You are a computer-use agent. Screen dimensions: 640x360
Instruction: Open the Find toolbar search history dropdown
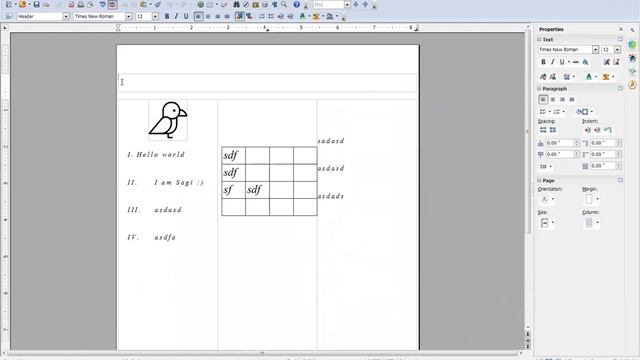click(x=347, y=4)
